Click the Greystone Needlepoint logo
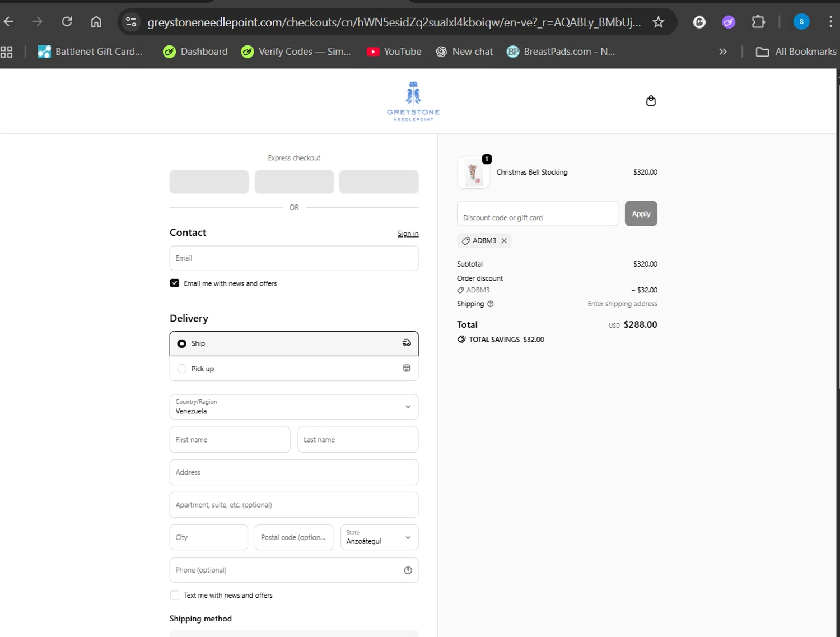 [x=413, y=101]
